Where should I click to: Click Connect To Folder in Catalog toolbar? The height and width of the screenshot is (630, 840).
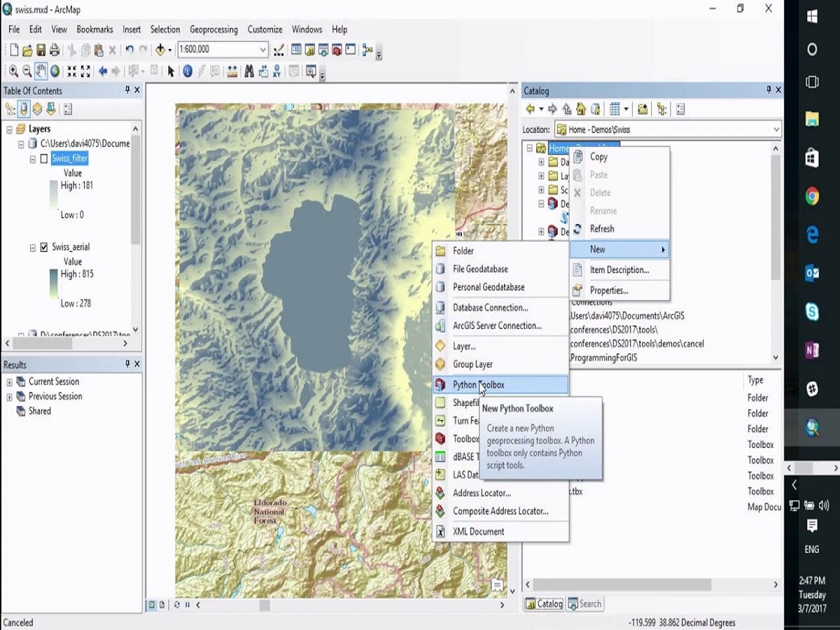643,109
